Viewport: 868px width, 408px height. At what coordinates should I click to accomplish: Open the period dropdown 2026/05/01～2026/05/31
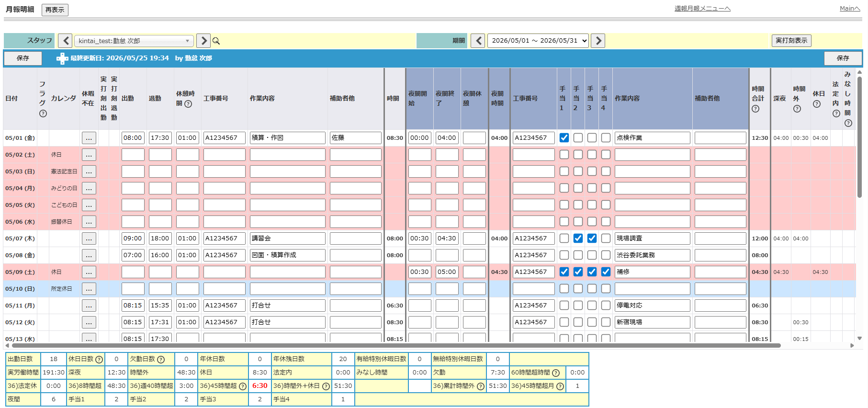pyautogui.click(x=538, y=41)
